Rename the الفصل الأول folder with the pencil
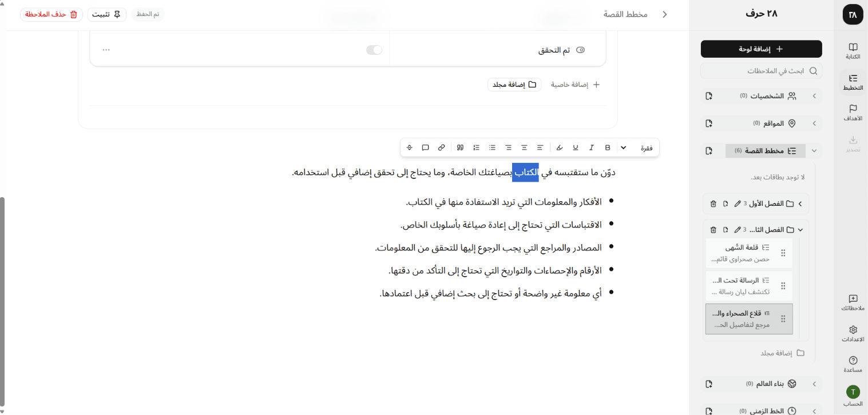868x415 pixels. pyautogui.click(x=737, y=203)
